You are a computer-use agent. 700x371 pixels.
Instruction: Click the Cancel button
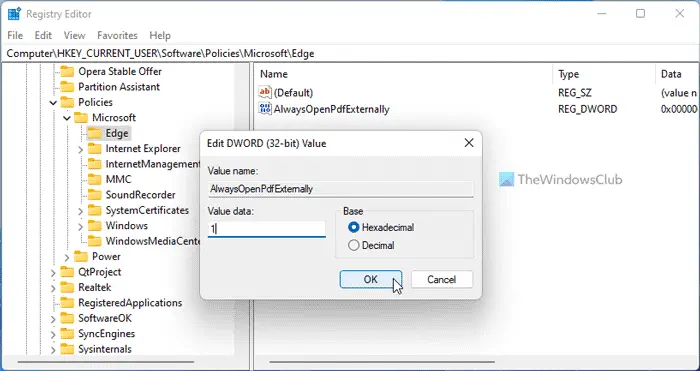tap(442, 279)
